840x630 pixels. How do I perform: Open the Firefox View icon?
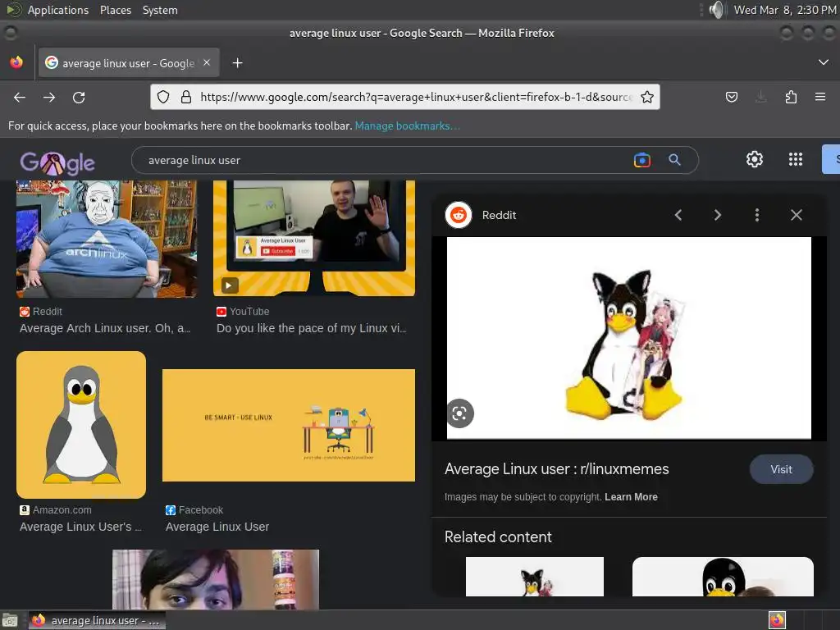(x=16, y=62)
